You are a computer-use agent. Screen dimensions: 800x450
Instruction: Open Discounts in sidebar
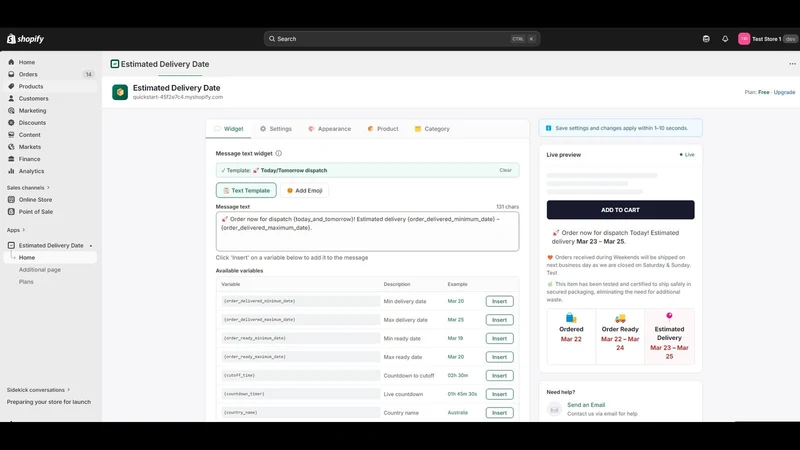[33, 123]
